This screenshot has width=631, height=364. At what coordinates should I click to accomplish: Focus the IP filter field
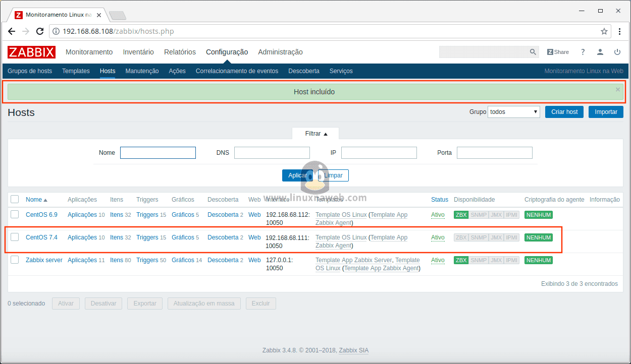[x=379, y=153]
